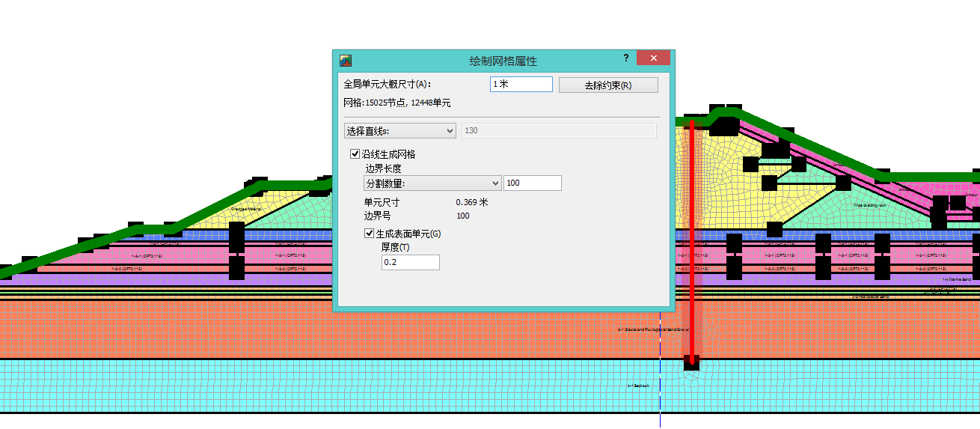Click the 厚度(T) field showing 0.2
Screen dimensions: 980x429
pos(410,263)
